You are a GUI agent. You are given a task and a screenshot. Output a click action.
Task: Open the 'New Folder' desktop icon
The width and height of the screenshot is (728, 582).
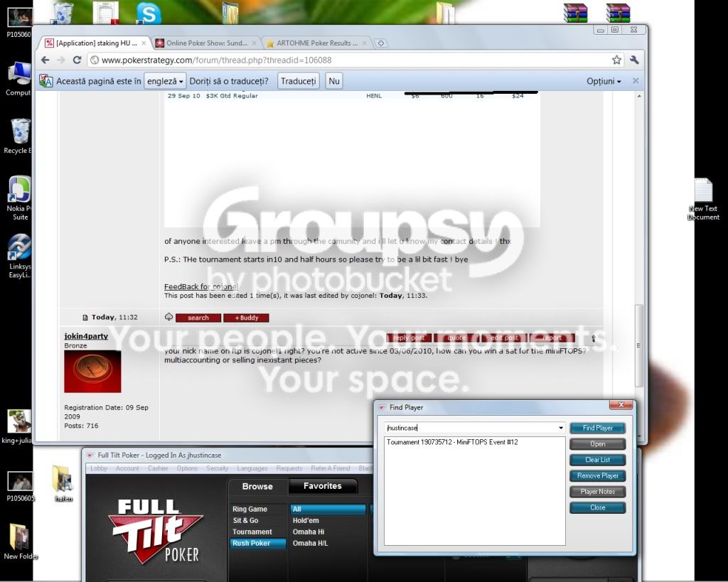20,541
